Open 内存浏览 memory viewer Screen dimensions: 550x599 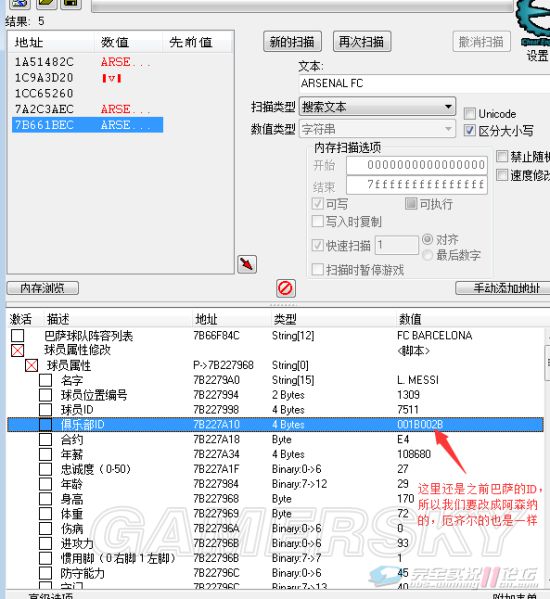[43, 288]
